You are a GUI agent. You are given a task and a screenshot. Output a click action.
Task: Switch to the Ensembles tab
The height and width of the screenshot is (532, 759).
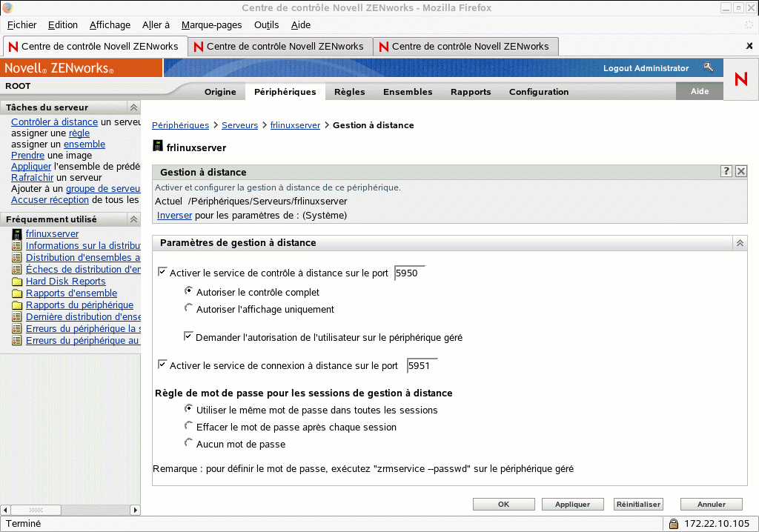coord(408,92)
